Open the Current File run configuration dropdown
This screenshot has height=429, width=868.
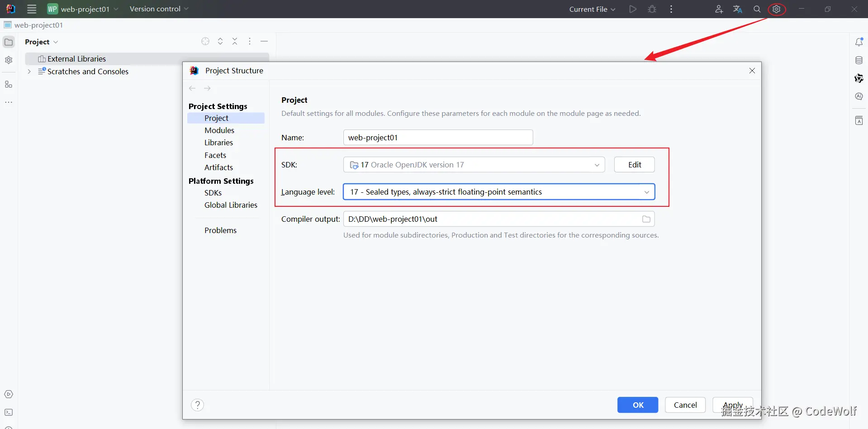592,9
